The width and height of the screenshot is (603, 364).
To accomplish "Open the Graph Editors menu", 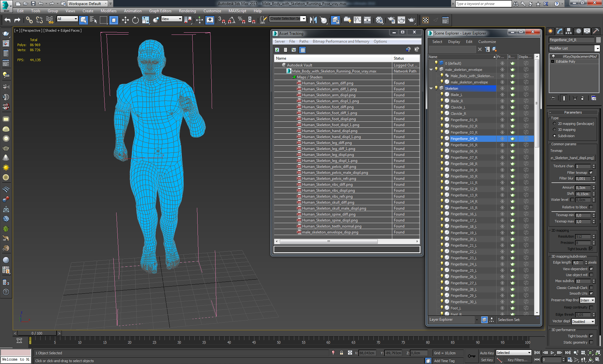I will [x=160, y=11].
